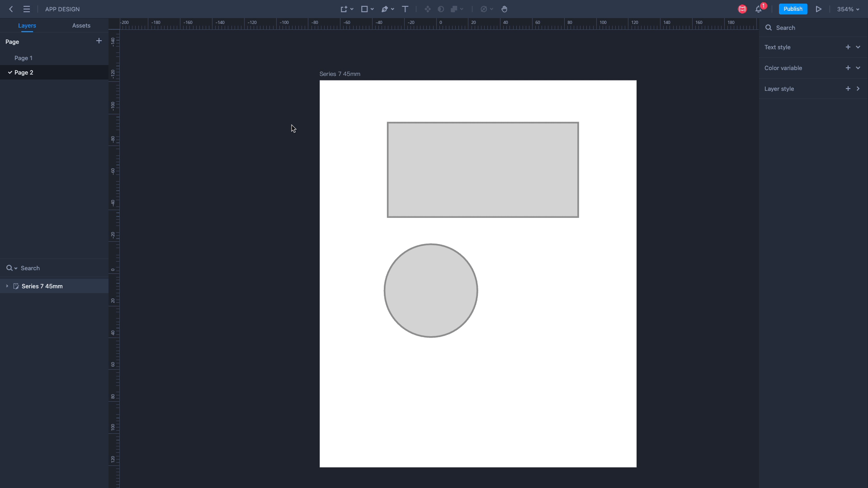This screenshot has width=868, height=488.
Task: Click the Color variable label
Action: [x=783, y=68]
